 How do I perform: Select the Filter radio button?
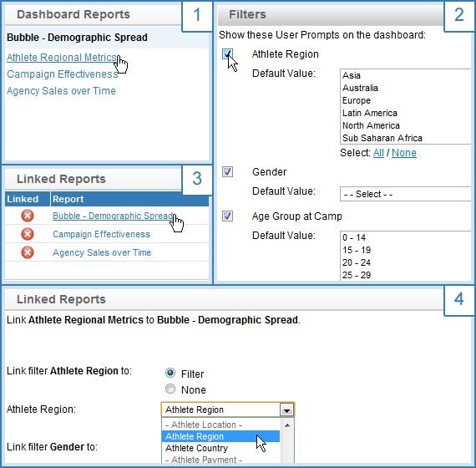point(170,373)
